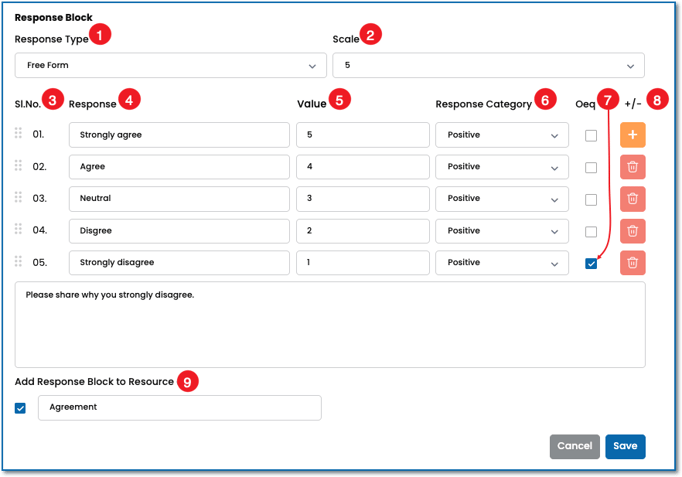The width and height of the screenshot is (682, 477).
Task: Edit the Neutral response field
Action: point(179,199)
